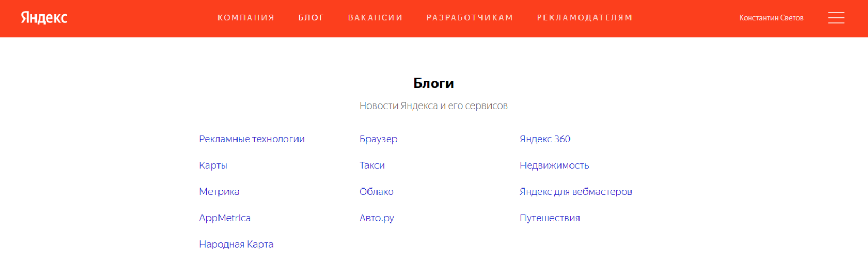
Task: Open the Такси blog link
Action: [372, 166]
